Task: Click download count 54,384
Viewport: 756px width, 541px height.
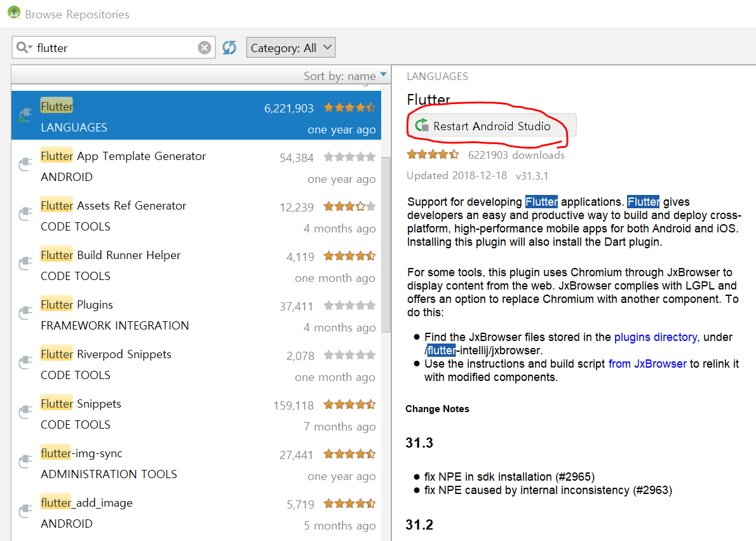Action: tap(297, 158)
